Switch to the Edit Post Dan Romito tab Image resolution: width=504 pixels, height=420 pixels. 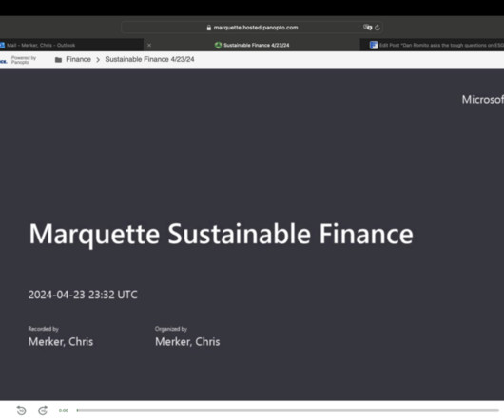pyautogui.click(x=432, y=45)
